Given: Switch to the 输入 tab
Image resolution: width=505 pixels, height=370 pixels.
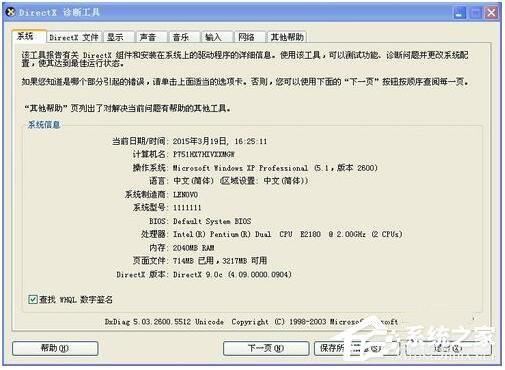Looking at the screenshot, I should pyautogui.click(x=217, y=37).
